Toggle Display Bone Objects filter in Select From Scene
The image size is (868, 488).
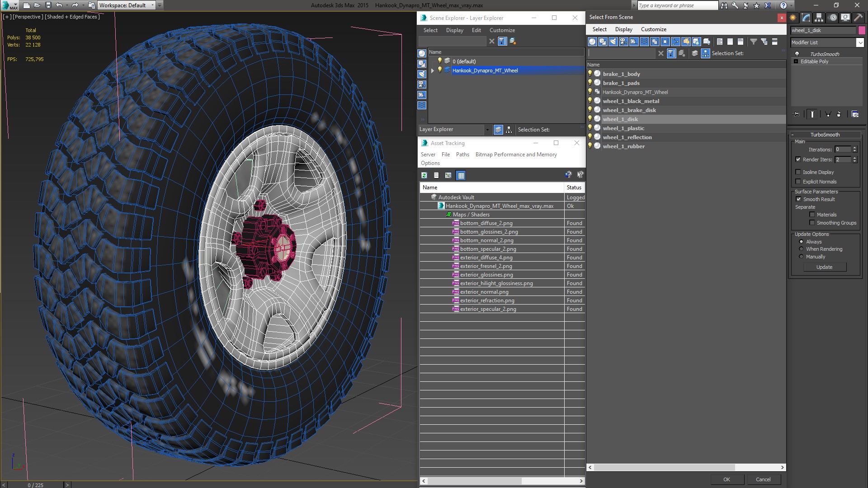tap(675, 42)
